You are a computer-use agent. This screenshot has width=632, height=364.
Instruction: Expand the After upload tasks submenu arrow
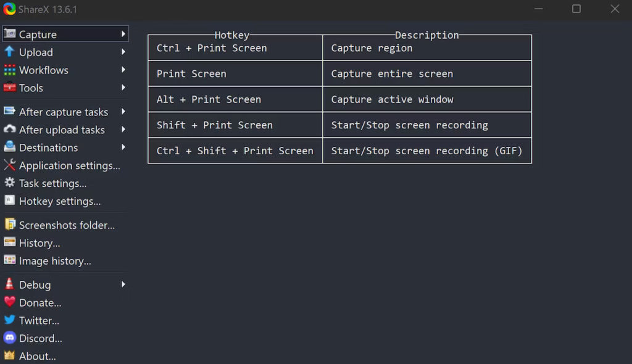(123, 130)
